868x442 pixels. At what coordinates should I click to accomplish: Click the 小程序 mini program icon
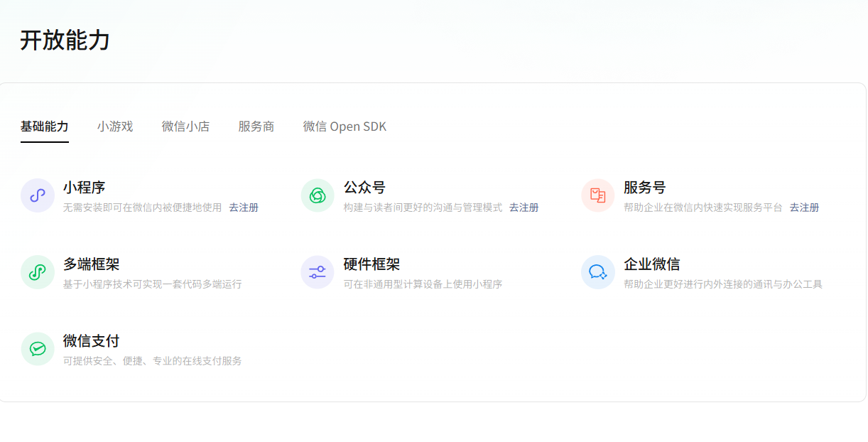[x=38, y=195]
